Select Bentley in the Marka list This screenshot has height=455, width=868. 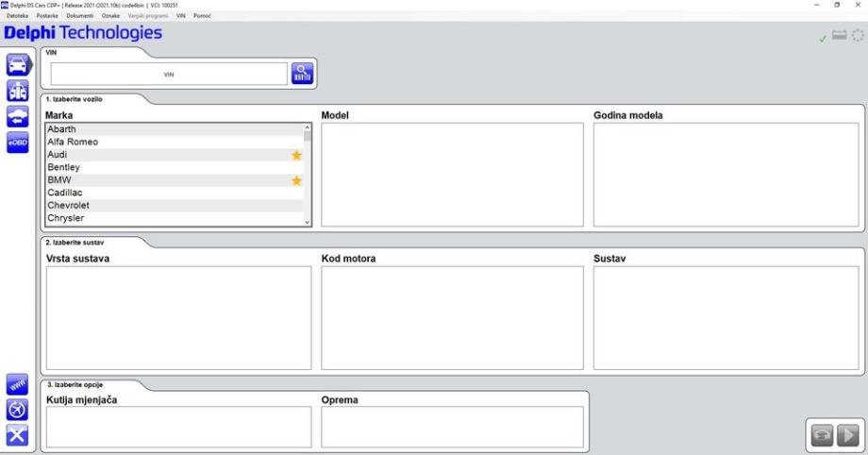pos(175,167)
